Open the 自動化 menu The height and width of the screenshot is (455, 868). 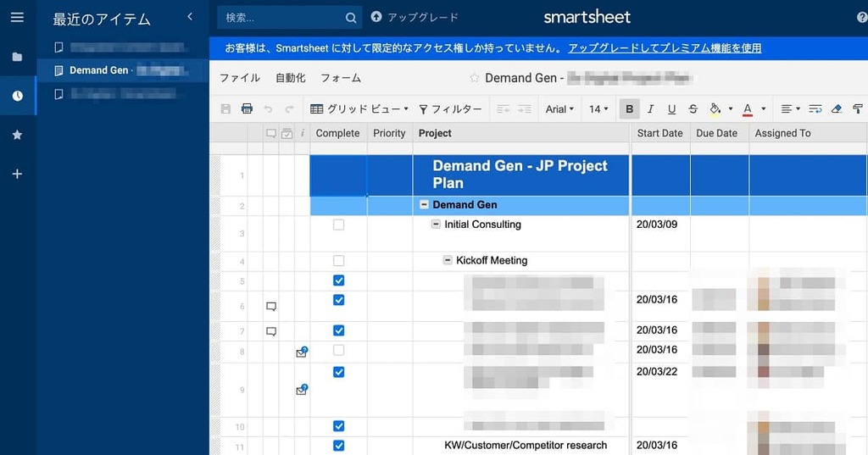[x=290, y=78]
